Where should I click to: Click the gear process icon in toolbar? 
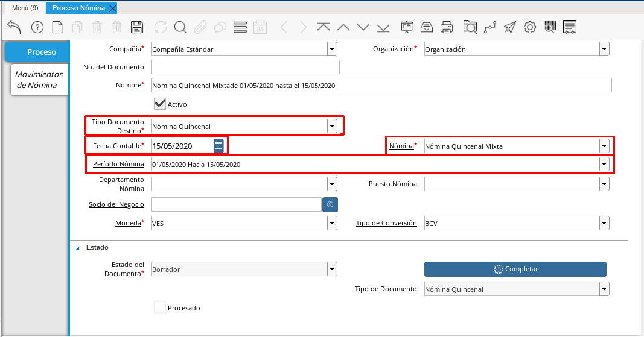click(x=530, y=27)
